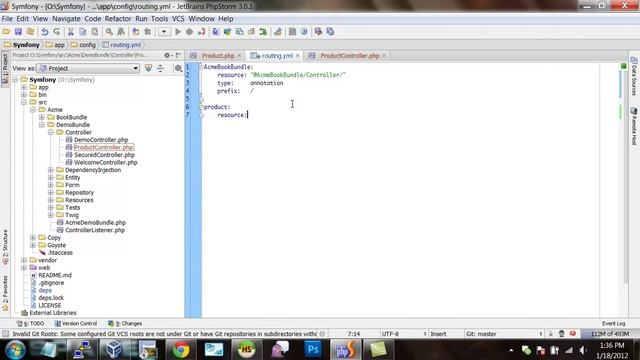Open the Navigate menu
640x360 pixels.
(x=66, y=19)
